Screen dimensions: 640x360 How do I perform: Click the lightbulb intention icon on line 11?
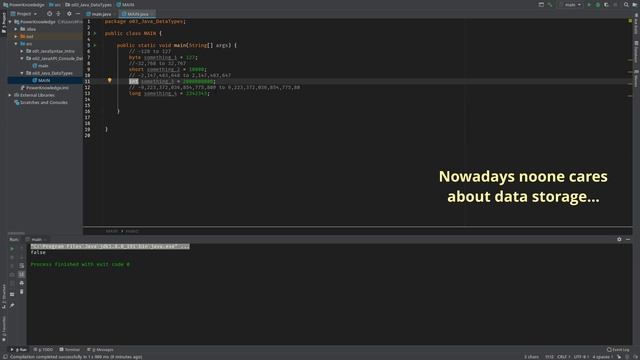[x=109, y=81]
